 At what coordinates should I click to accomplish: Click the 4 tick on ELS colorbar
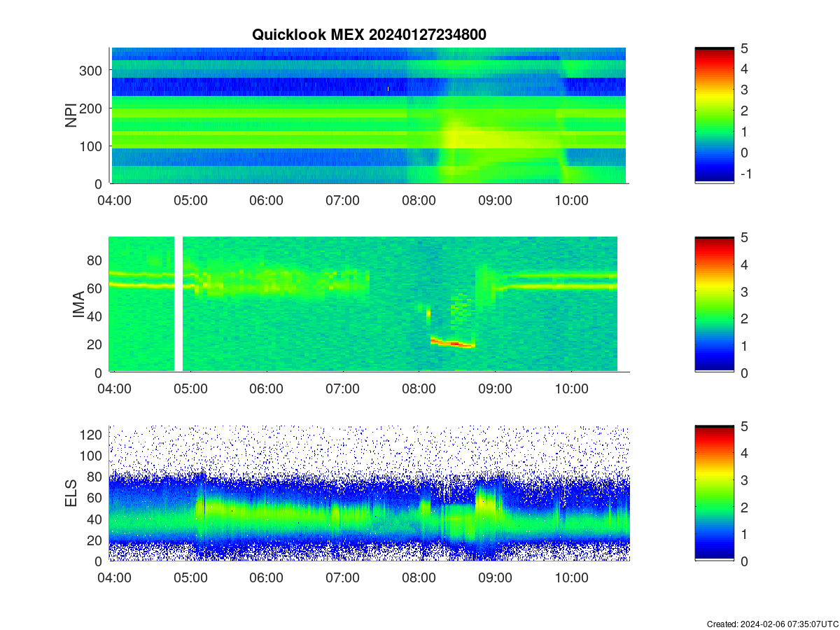pyautogui.click(x=744, y=453)
